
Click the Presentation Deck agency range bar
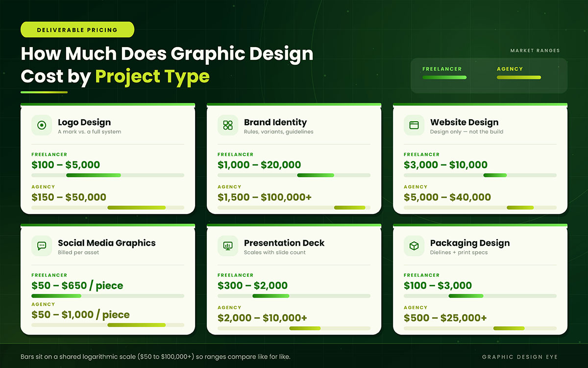point(305,328)
